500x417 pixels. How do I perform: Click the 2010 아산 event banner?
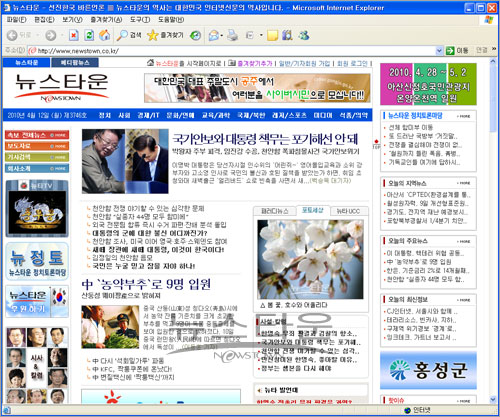pos(428,84)
